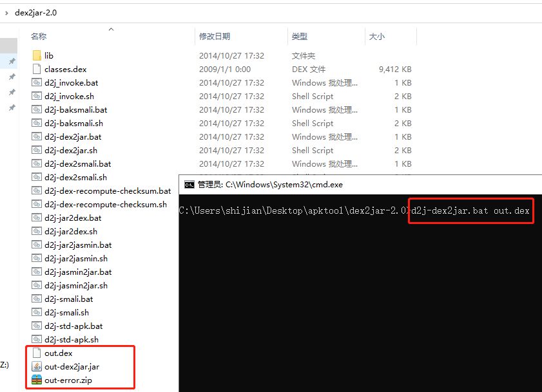
Task: Click a pinned Quick Access item in sidebar
Action: 11,61
